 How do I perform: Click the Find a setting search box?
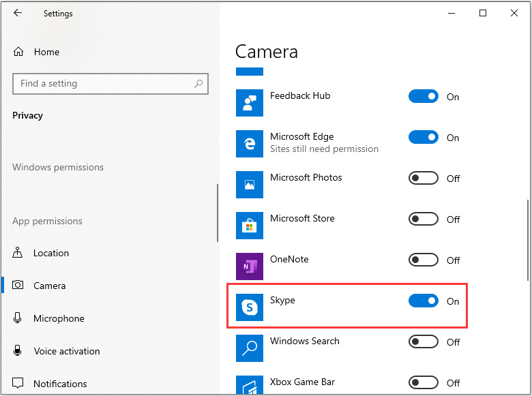[102, 84]
